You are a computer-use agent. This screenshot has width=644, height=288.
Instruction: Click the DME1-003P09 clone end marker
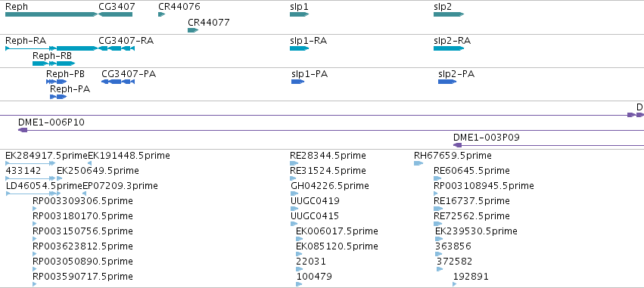coord(458,145)
